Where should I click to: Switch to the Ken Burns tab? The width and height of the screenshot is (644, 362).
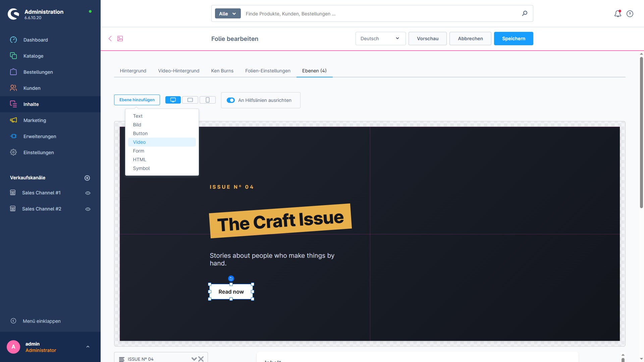[x=222, y=71]
